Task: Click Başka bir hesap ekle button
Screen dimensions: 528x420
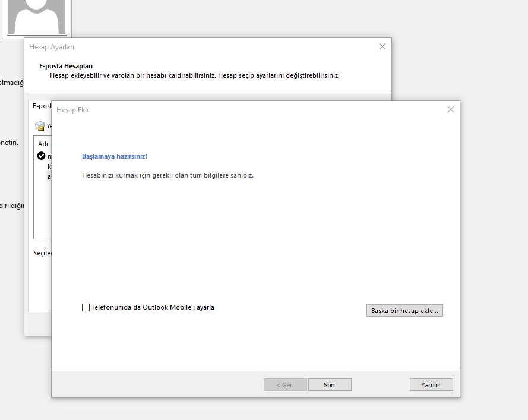Action: point(404,311)
